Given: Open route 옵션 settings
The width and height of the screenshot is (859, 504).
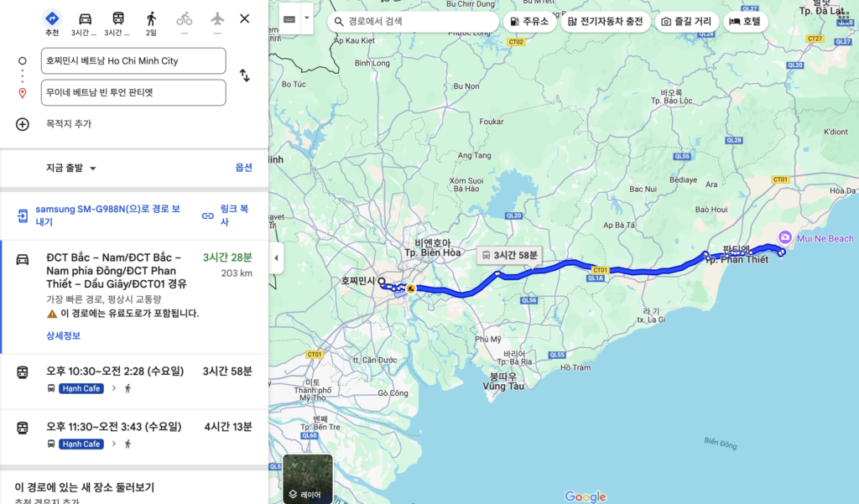Looking at the screenshot, I should (244, 168).
